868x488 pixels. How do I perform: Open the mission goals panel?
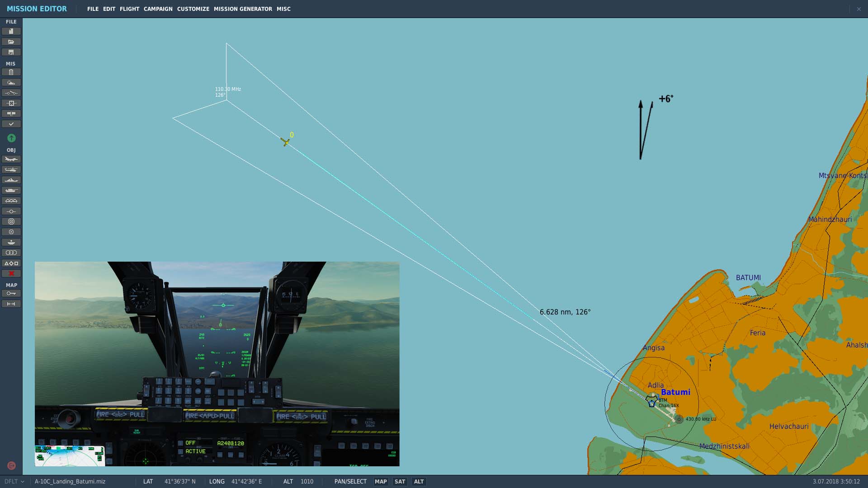click(x=11, y=103)
